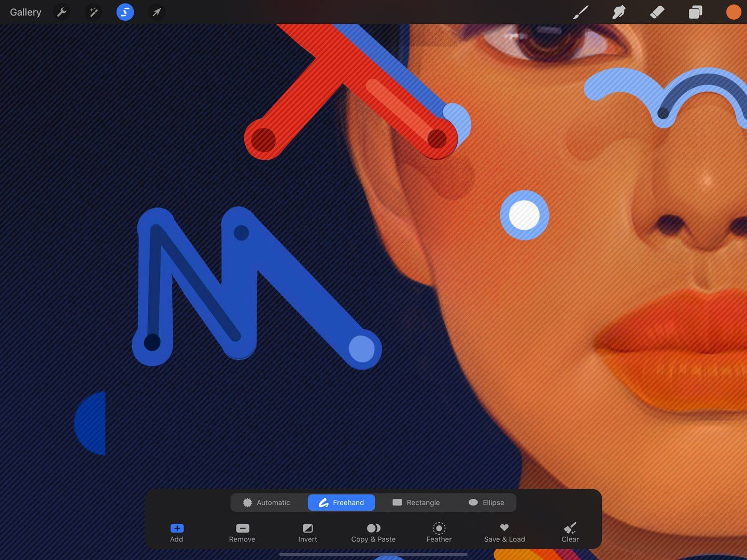Open the Layers panel
Screen dimensions: 747x560
click(x=695, y=11)
